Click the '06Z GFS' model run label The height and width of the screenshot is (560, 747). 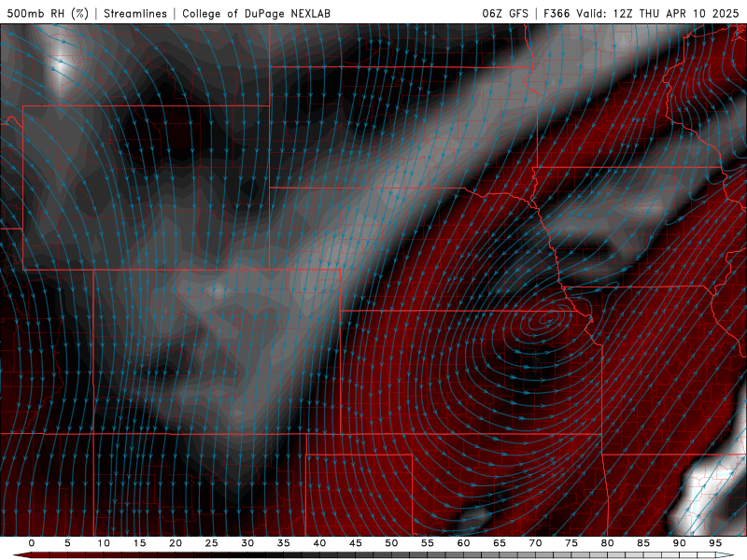click(x=505, y=13)
